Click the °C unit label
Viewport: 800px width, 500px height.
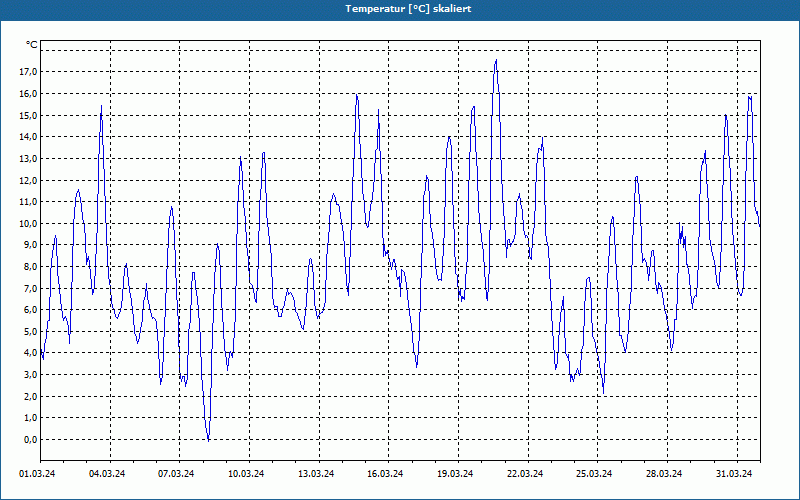(x=32, y=45)
